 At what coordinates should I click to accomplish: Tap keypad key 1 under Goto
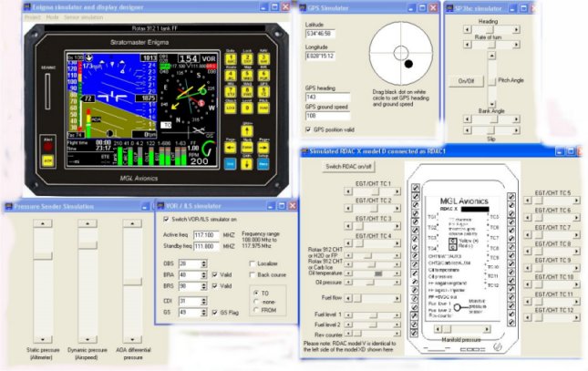pos(231,59)
